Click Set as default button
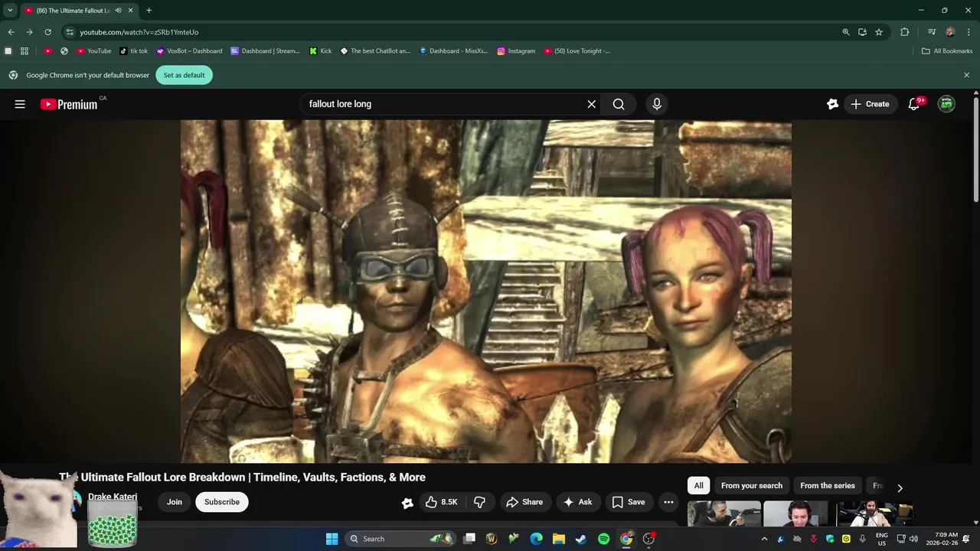Screen dimensions: 980x551 tap(184, 75)
